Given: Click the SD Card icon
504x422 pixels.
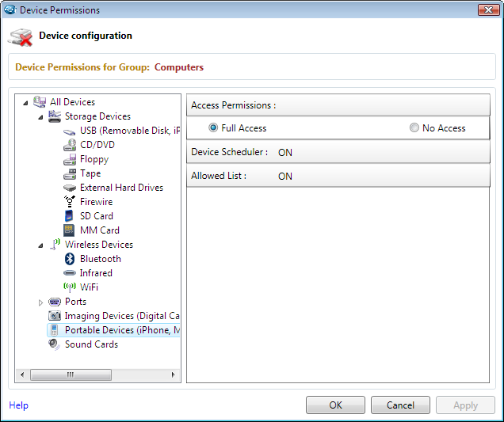Looking at the screenshot, I should [69, 216].
